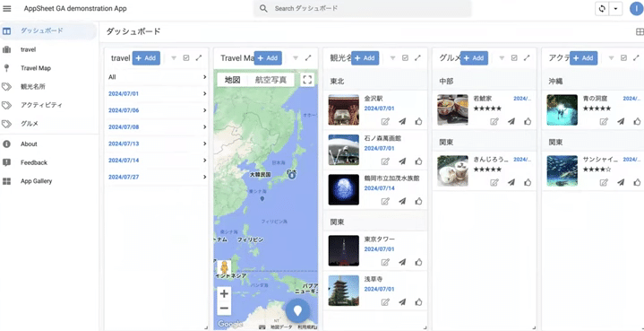Expand the All row chevron
Screen dimensions: 644x331
pyautogui.click(x=204, y=77)
